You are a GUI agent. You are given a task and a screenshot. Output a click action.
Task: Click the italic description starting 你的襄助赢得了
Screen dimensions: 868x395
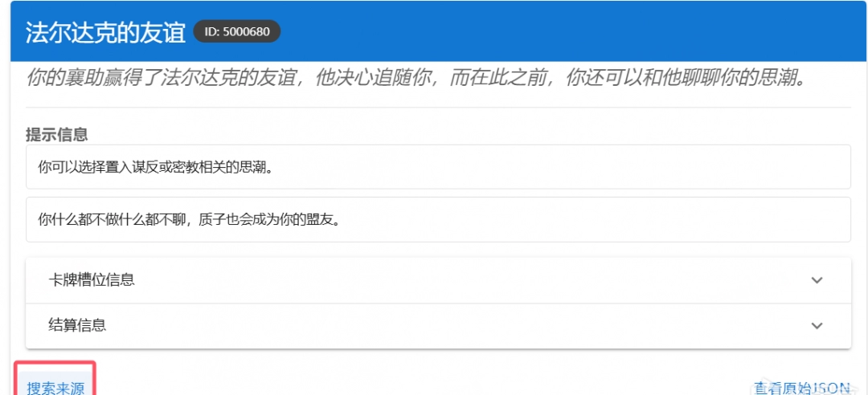[416, 78]
